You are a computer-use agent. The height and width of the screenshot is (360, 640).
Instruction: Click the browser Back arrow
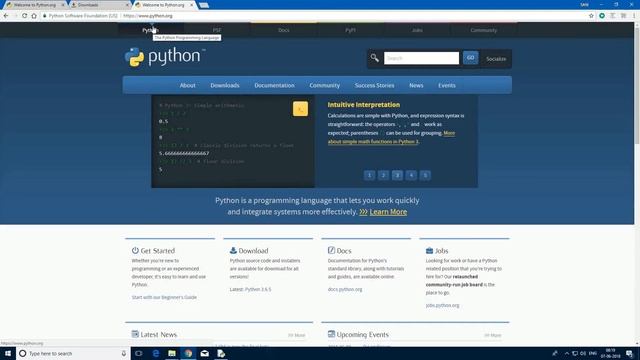[6, 16]
